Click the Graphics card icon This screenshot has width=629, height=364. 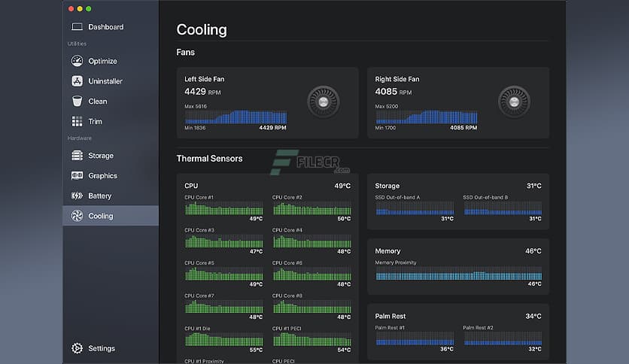point(77,176)
